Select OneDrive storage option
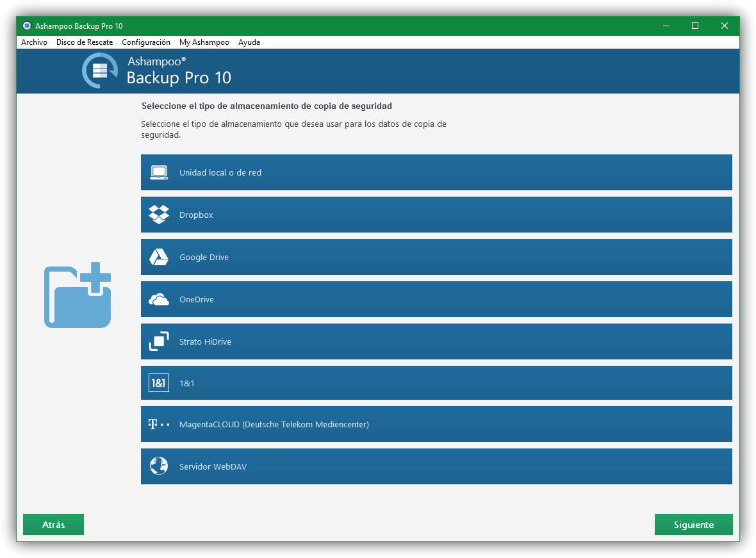Screen dimensions: 756x558 (x=436, y=299)
